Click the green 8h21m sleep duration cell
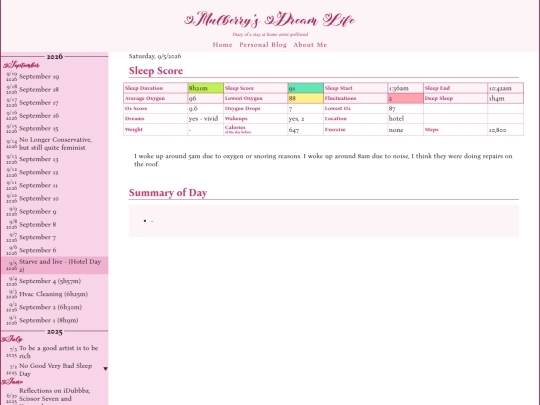540x405 pixels. tap(205, 88)
